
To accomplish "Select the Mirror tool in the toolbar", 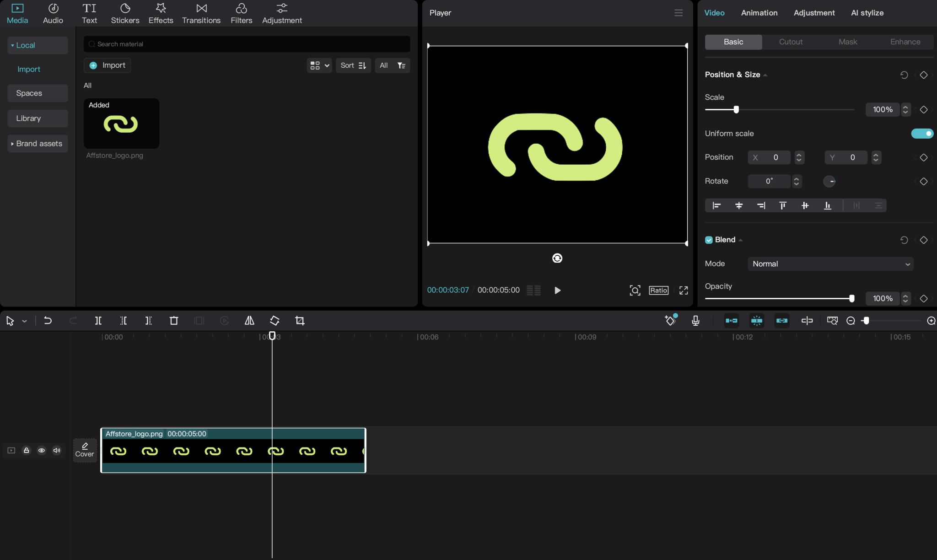I will pyautogui.click(x=249, y=321).
